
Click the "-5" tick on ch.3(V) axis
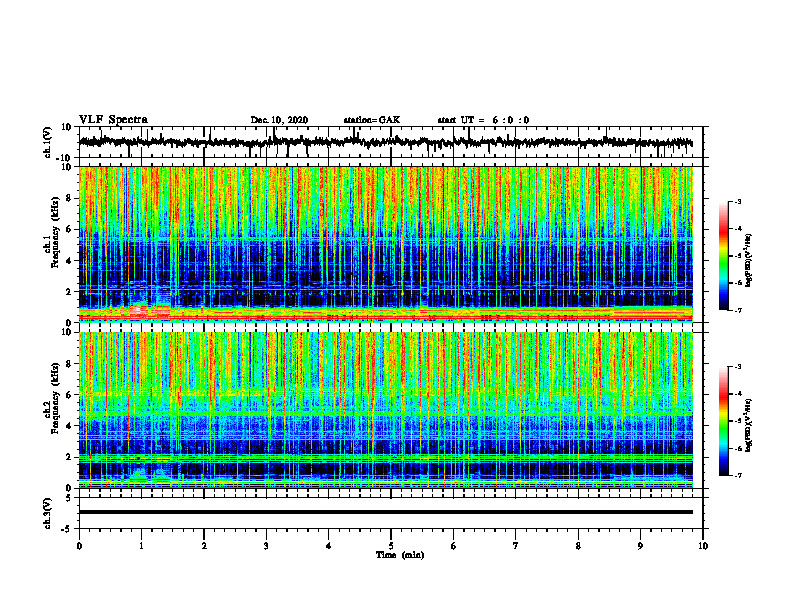[x=67, y=529]
